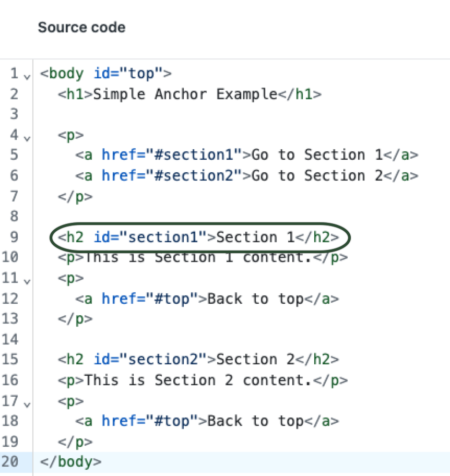Viewport: 450px width, 476px height.
Task: Click the closing body tag on line 20
Action: tap(71, 462)
